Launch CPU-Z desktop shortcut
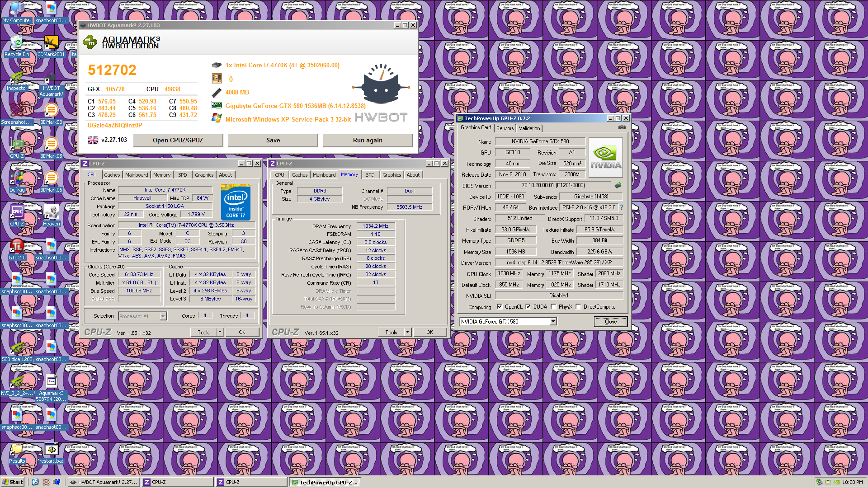Image resolution: width=868 pixels, height=488 pixels. (x=17, y=216)
